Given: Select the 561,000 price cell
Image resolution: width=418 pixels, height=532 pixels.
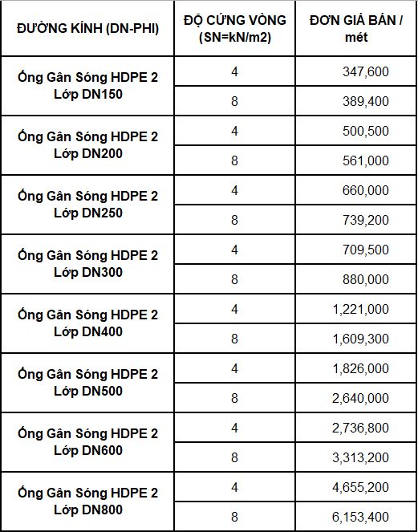Looking at the screenshot, I should pyautogui.click(x=356, y=160).
